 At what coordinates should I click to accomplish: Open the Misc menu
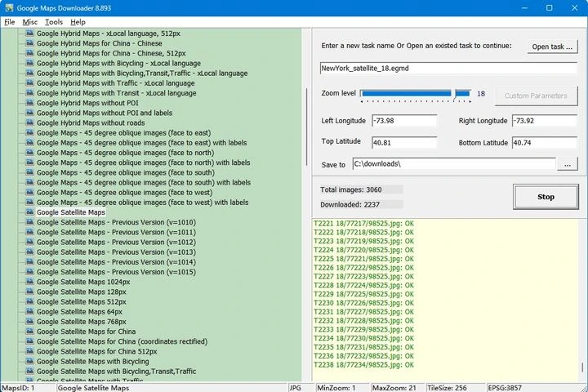[29, 22]
